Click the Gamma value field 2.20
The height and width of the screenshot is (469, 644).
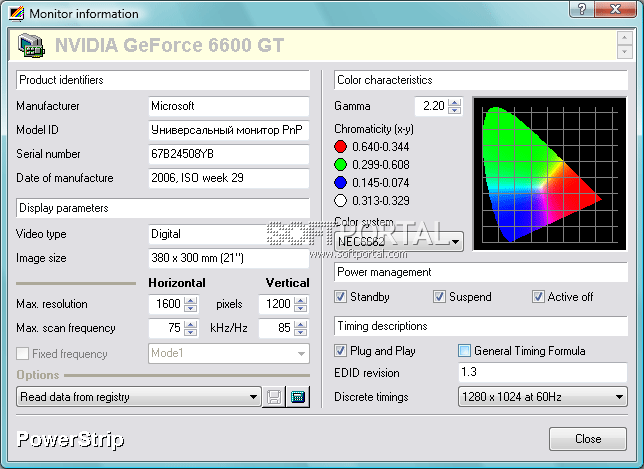point(431,106)
